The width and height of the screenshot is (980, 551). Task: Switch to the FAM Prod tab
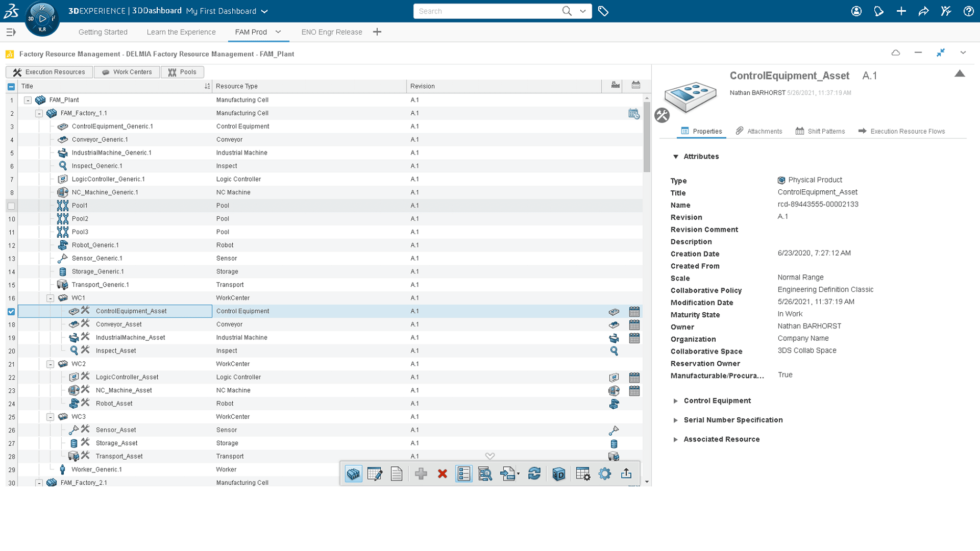click(x=250, y=32)
